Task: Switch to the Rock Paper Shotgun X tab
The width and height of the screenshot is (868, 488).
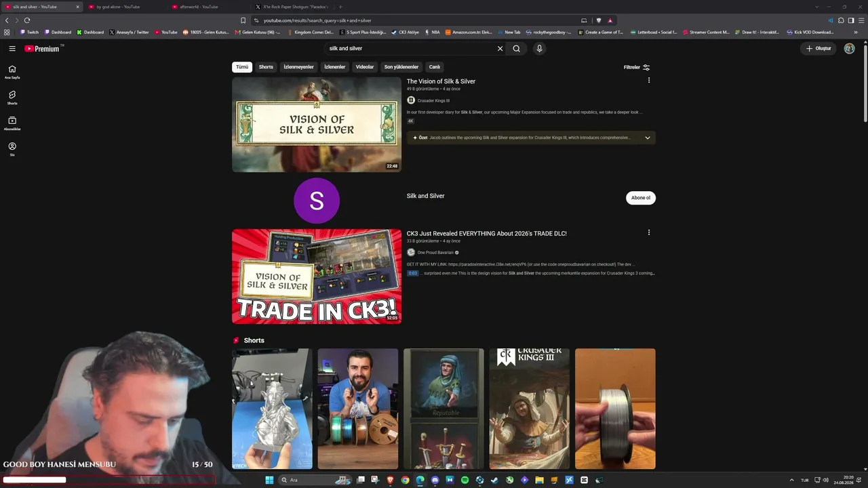Action: tap(292, 7)
